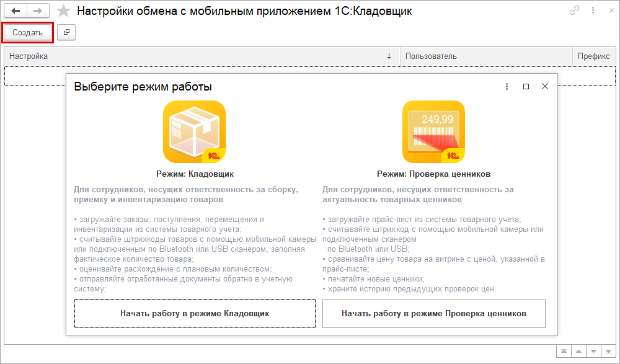Image resolution: width=620 pixels, height=364 pixels.
Task: Copy link with the chain icon
Action: pos(574,11)
